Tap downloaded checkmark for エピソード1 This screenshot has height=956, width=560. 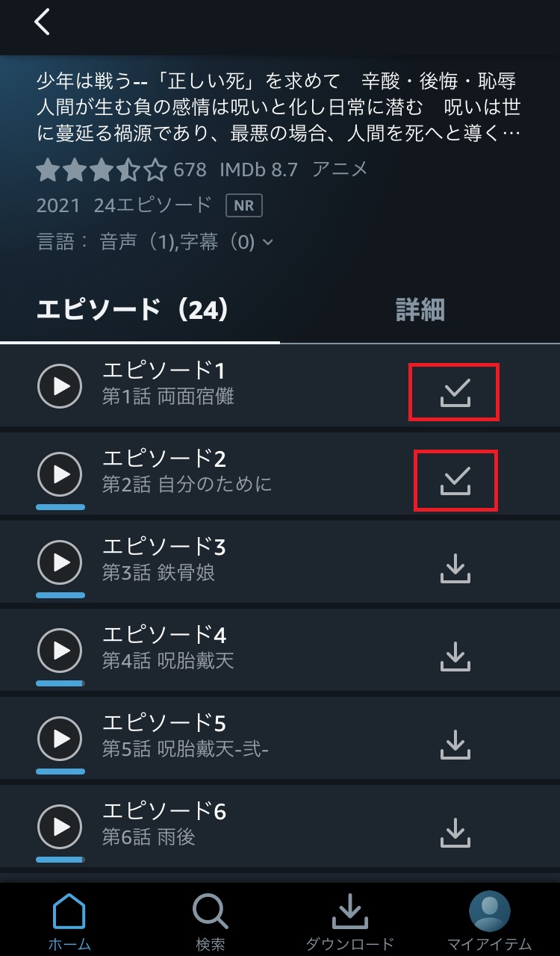(455, 393)
